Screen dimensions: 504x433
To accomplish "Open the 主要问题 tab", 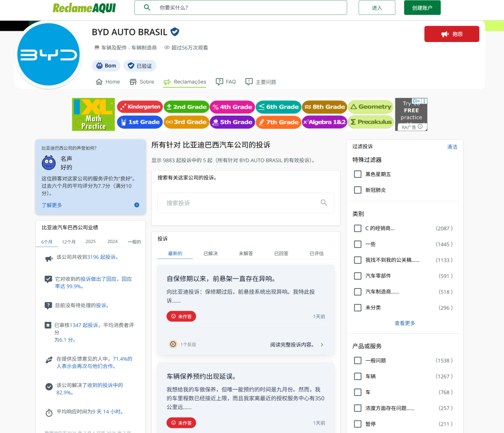I will coord(261,82).
